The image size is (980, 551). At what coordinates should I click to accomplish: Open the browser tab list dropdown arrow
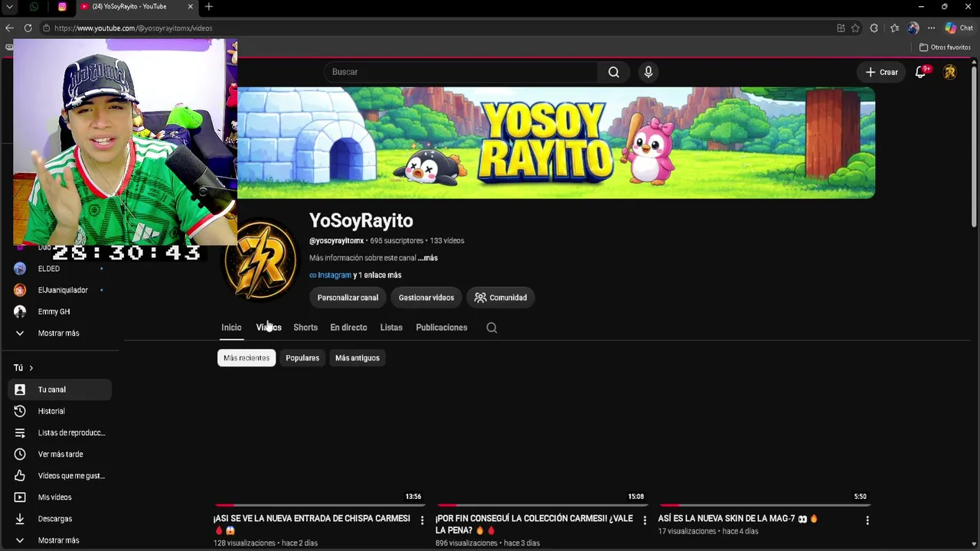coord(9,7)
